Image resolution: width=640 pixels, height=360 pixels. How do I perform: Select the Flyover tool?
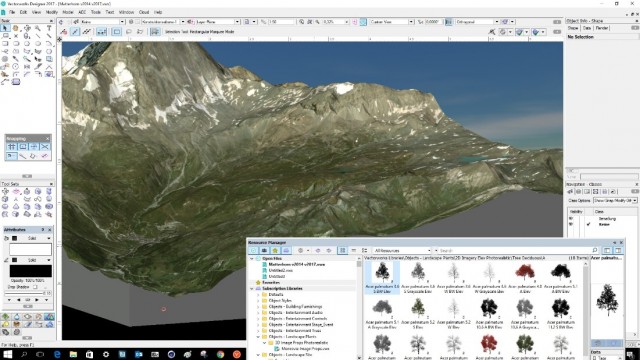pyautogui.click(x=27, y=28)
